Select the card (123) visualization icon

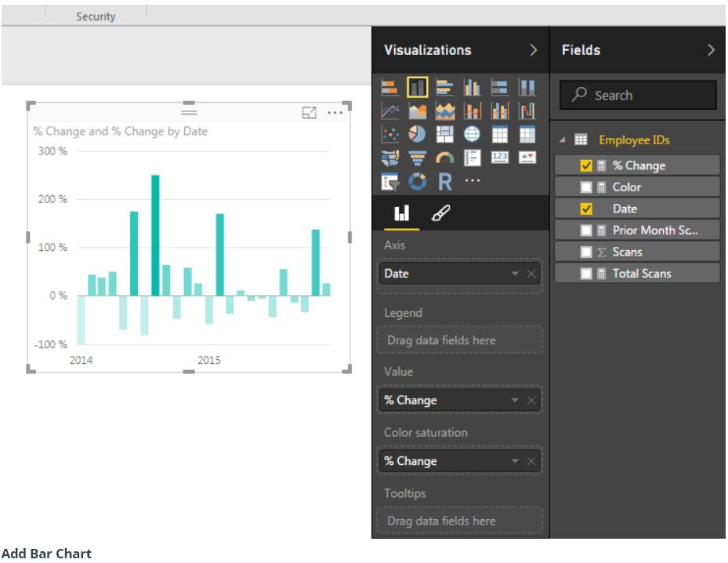[500, 158]
